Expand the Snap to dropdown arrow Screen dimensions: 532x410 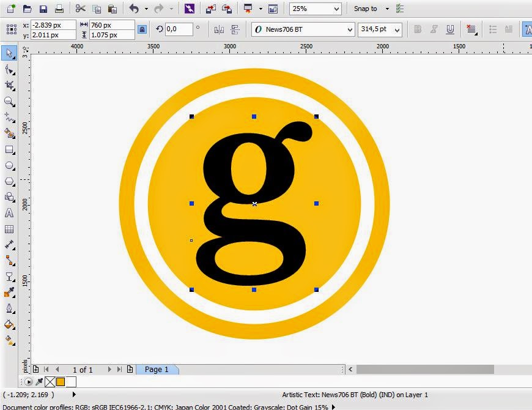(387, 9)
